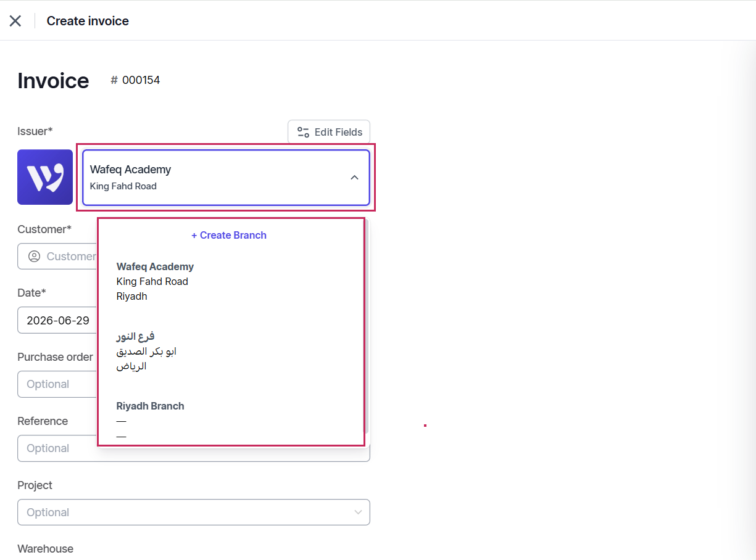Click the + Create Branch link
The image size is (756, 560).
point(229,235)
